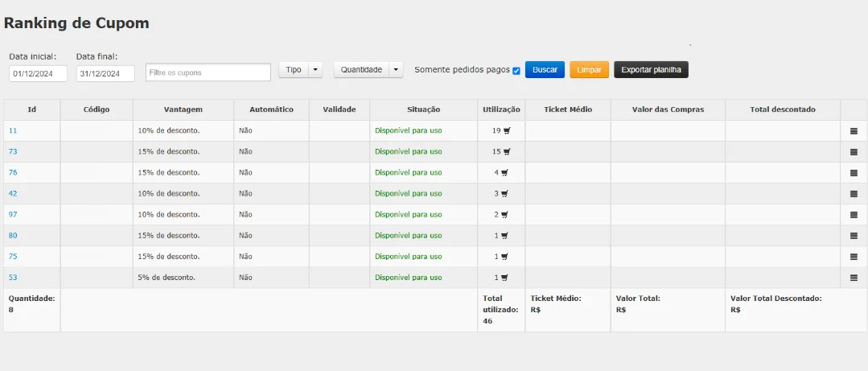Open coupon Id 73 link
This screenshot has height=371, width=868.
tap(13, 151)
